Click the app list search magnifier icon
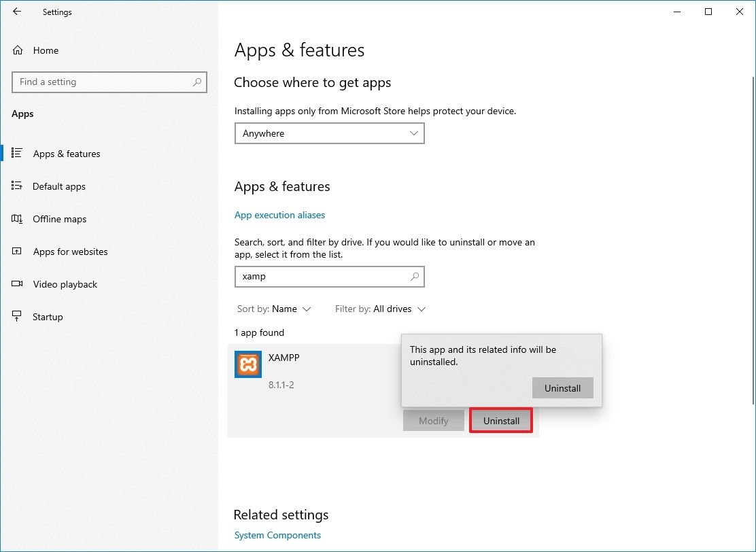This screenshot has height=552, width=756. [415, 277]
